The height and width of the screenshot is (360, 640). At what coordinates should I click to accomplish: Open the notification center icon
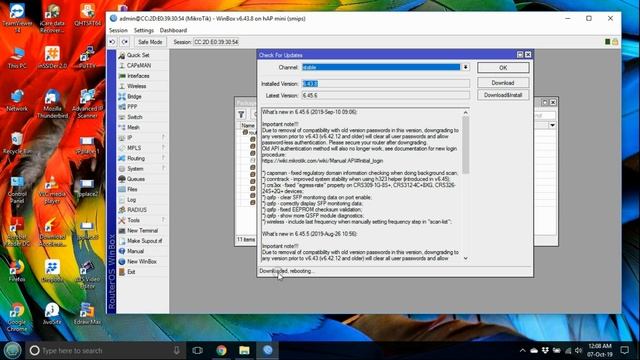point(624,350)
